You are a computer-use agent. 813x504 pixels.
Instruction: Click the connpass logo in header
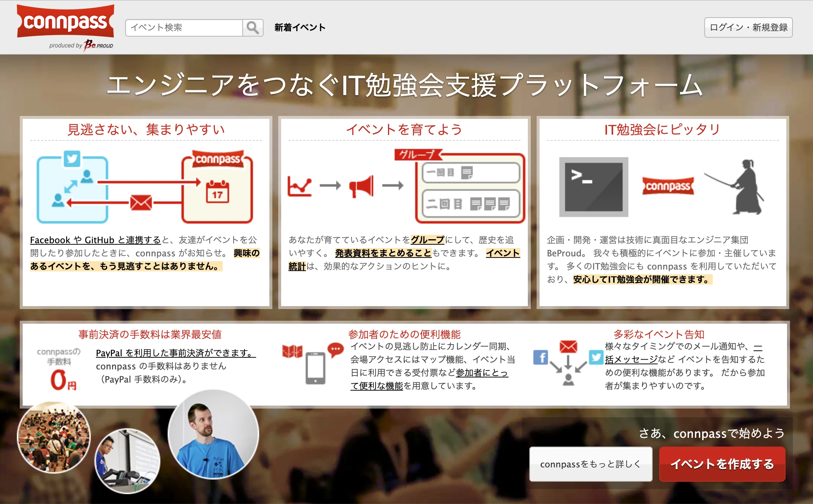(x=65, y=21)
